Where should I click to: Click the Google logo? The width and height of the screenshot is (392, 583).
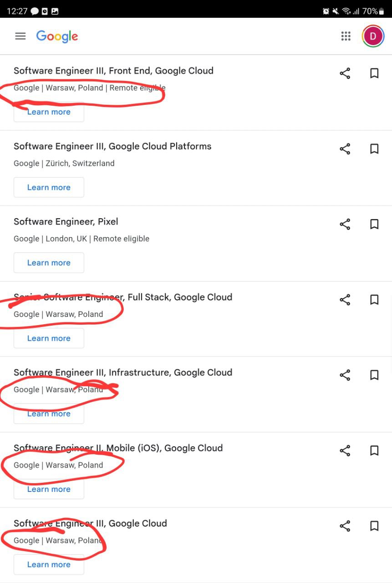[x=57, y=36]
